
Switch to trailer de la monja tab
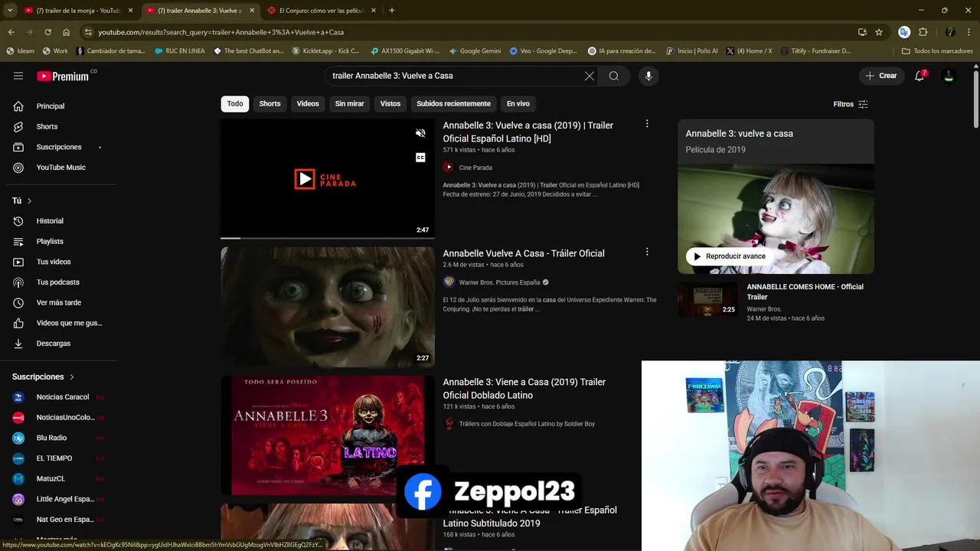79,11
